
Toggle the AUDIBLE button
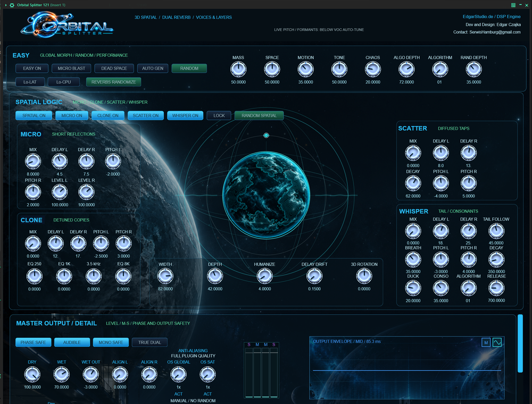click(72, 342)
